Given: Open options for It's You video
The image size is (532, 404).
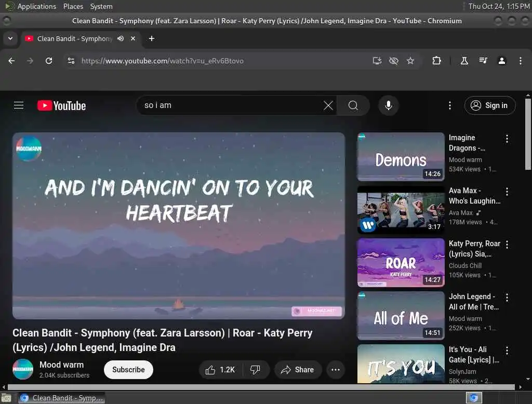Looking at the screenshot, I should 507,351.
